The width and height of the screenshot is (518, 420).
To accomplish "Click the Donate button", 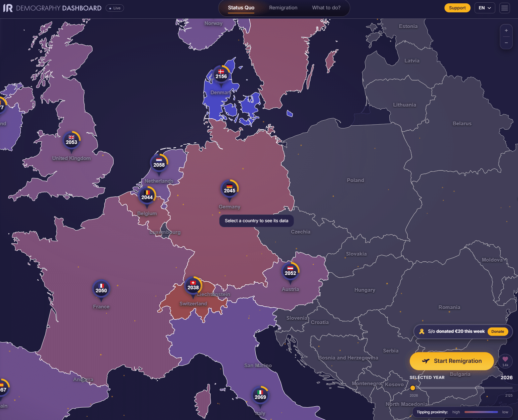I will [x=498, y=331].
